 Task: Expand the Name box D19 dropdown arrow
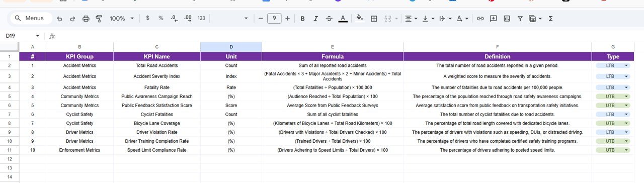(37, 36)
